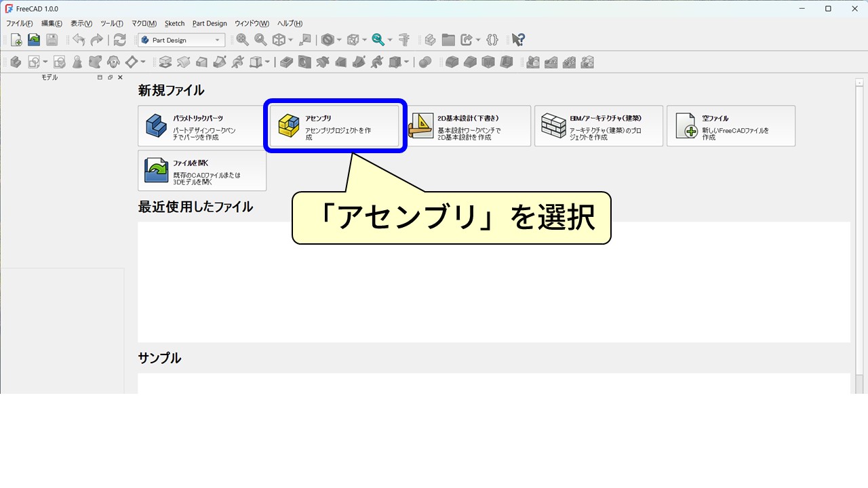Open the Sketch menu
Image resolution: width=868 pixels, height=488 pixels.
click(x=174, y=23)
